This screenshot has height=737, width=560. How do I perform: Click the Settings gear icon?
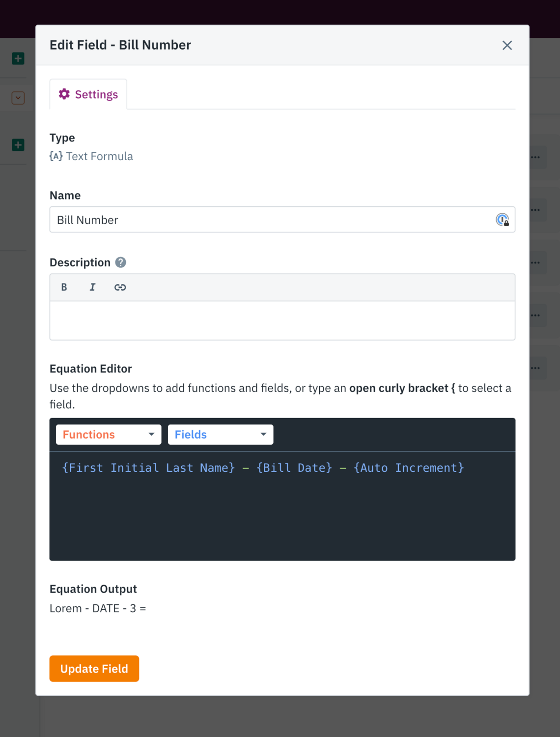64,94
